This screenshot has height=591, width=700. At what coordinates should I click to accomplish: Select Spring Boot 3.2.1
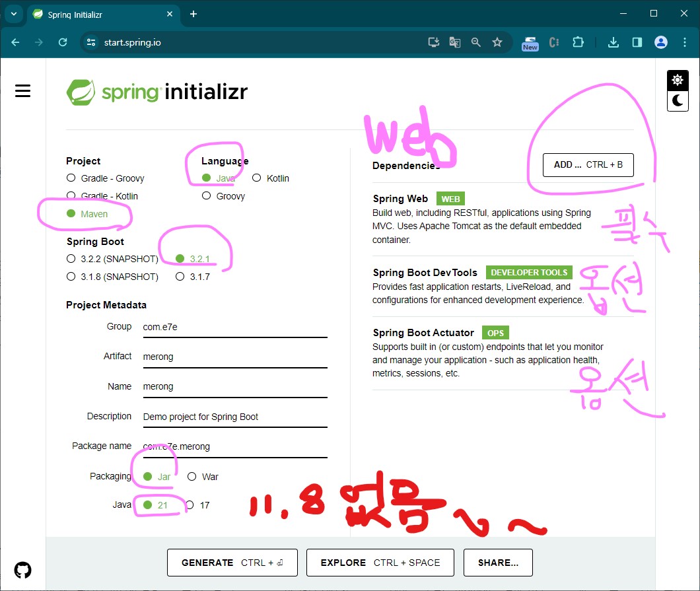(193, 259)
